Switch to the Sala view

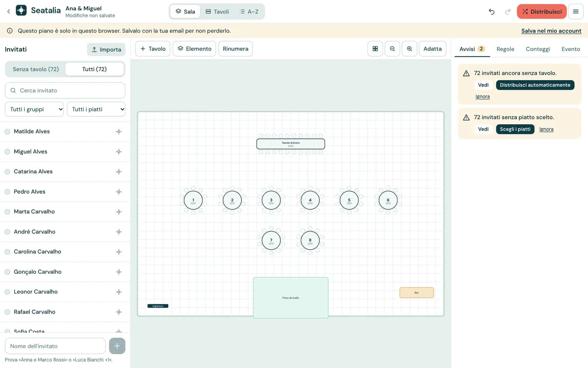[x=185, y=11]
